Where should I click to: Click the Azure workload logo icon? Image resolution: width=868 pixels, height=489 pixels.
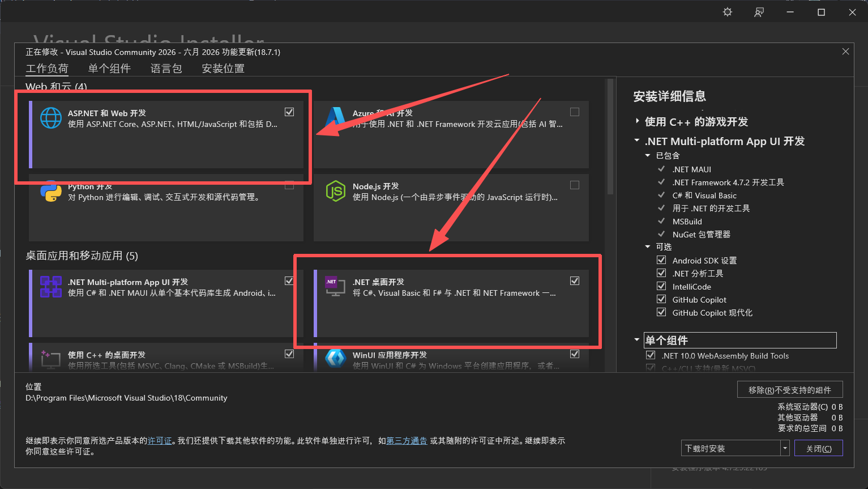point(335,118)
